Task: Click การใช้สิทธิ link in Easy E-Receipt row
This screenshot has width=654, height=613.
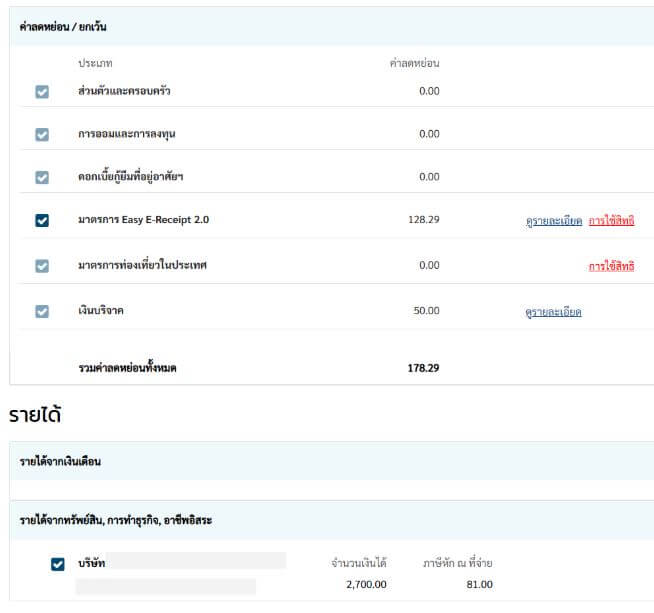Action: pos(611,220)
